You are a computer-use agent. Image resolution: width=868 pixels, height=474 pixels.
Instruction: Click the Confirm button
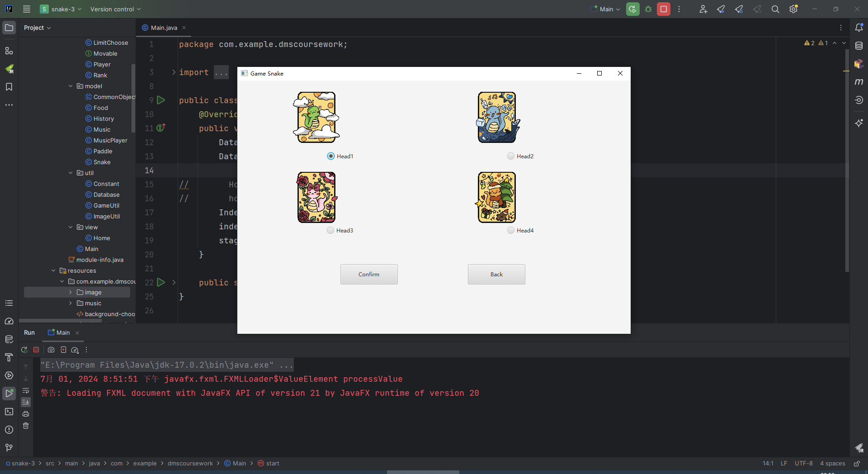pos(369,274)
